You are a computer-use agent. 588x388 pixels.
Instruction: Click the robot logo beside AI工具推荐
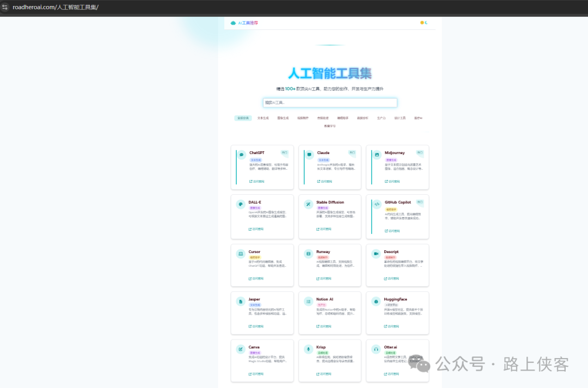coord(233,23)
